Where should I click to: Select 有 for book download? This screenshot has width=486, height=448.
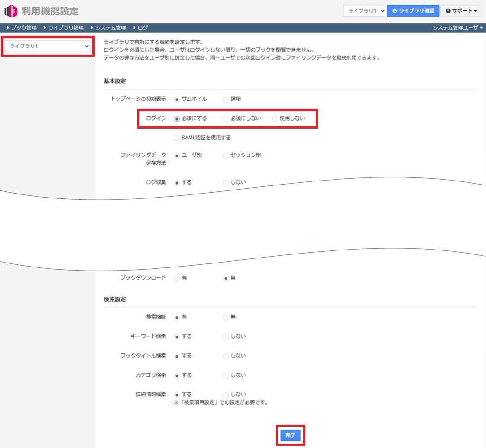[x=176, y=278]
